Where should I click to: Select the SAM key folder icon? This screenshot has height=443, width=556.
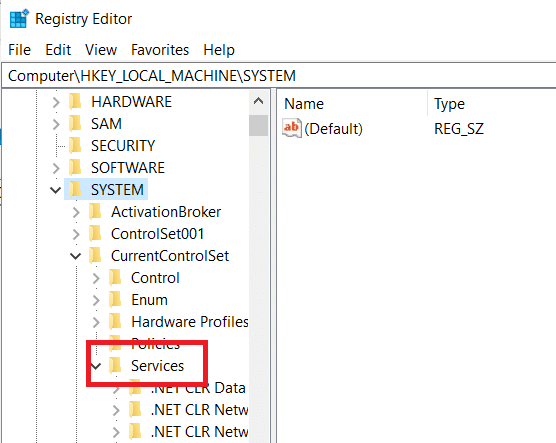coord(76,124)
